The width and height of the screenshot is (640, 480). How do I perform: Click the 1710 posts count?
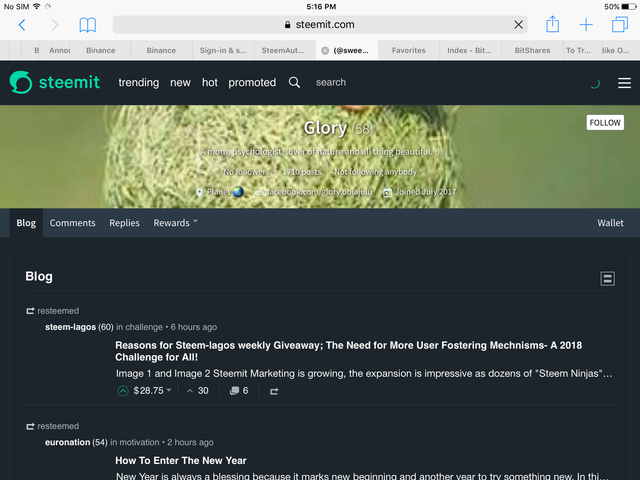click(x=302, y=172)
